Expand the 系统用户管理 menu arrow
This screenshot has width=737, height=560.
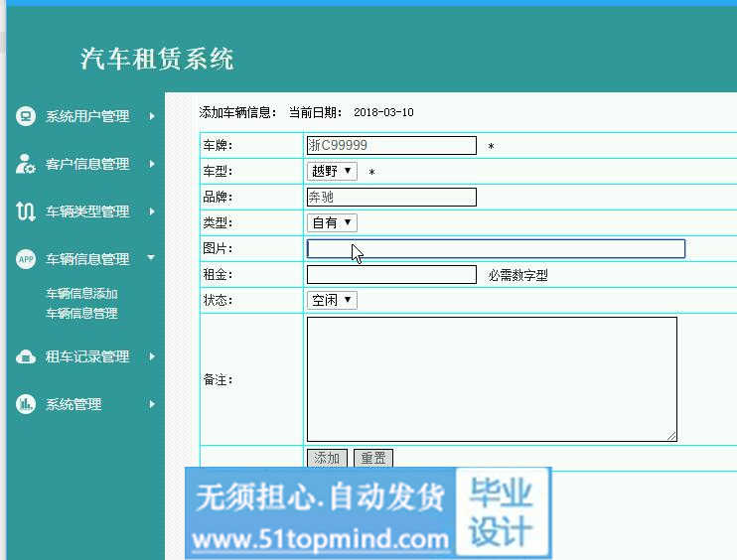152,116
